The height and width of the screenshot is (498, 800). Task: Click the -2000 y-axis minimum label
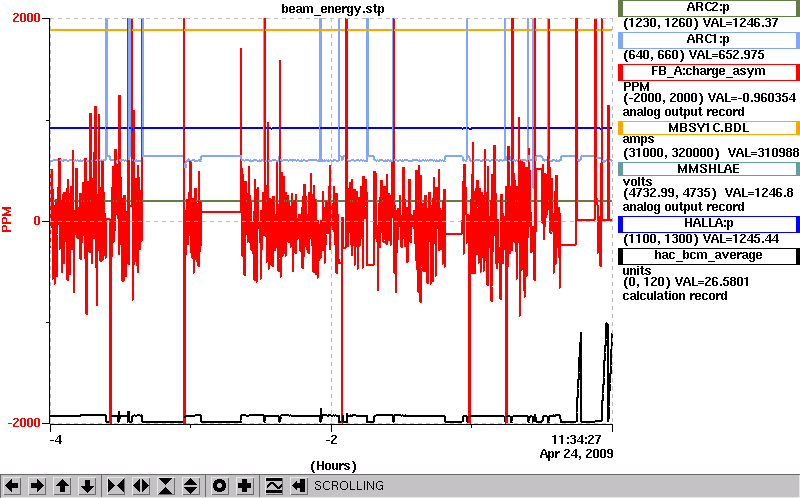[24, 422]
